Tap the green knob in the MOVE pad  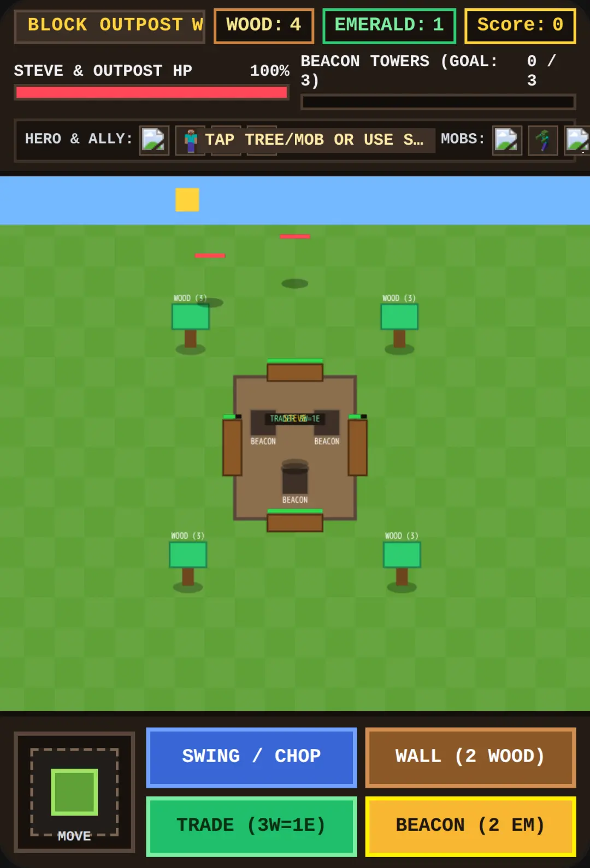74,792
